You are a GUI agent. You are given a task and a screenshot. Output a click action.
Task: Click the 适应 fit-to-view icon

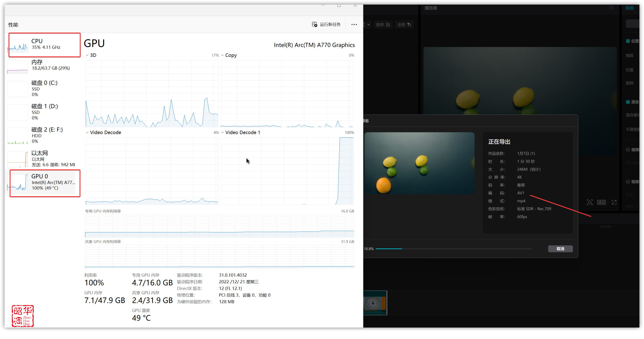point(601,202)
